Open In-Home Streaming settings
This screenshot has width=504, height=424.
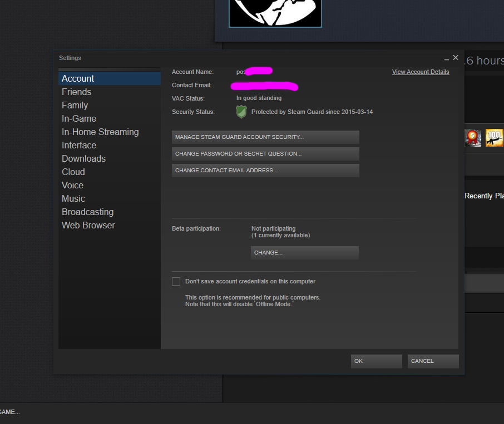110,132
